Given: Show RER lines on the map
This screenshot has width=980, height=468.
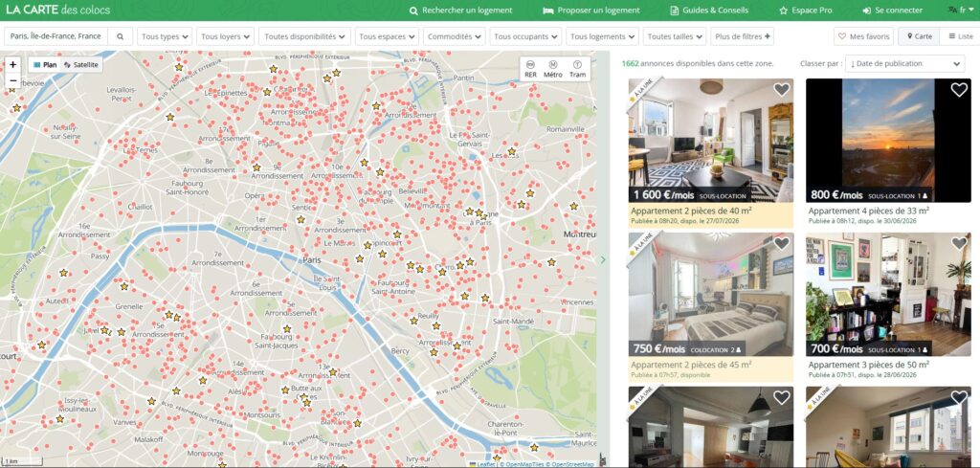Looking at the screenshot, I should pyautogui.click(x=530, y=69).
